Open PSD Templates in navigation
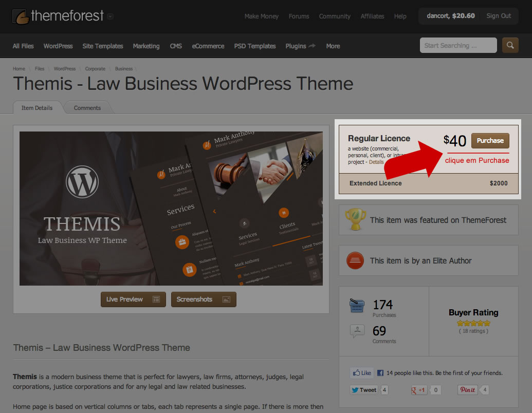The image size is (532, 413). click(255, 46)
